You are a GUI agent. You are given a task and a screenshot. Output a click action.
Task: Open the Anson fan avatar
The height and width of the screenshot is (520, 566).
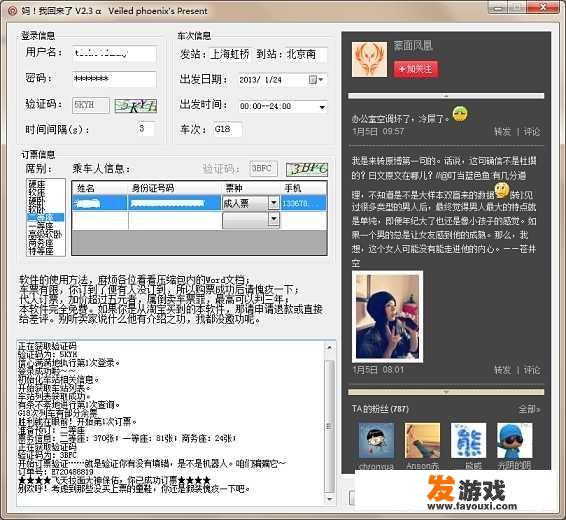[422, 441]
